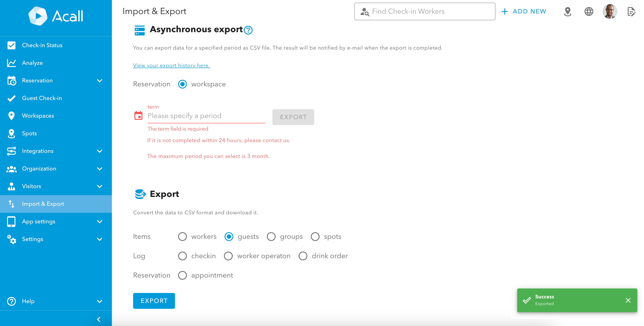Dismiss the Success notification
Image resolution: width=644 pixels, height=326 pixels.
coord(628,300)
